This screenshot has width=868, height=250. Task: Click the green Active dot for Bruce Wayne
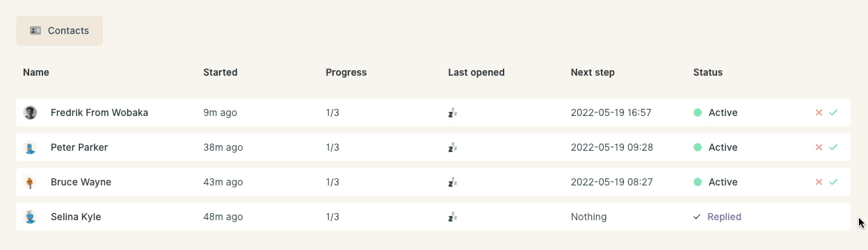click(698, 182)
